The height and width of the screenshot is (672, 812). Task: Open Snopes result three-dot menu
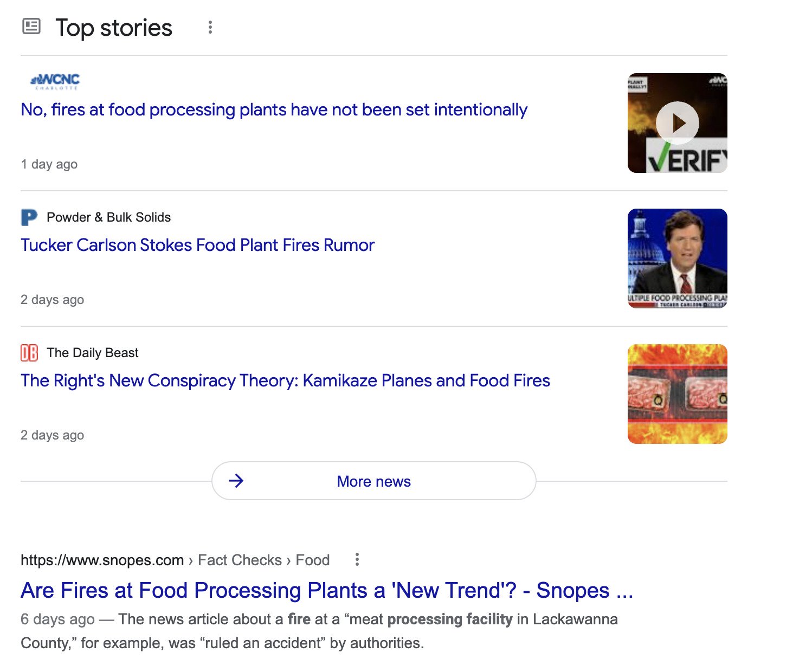(x=357, y=559)
